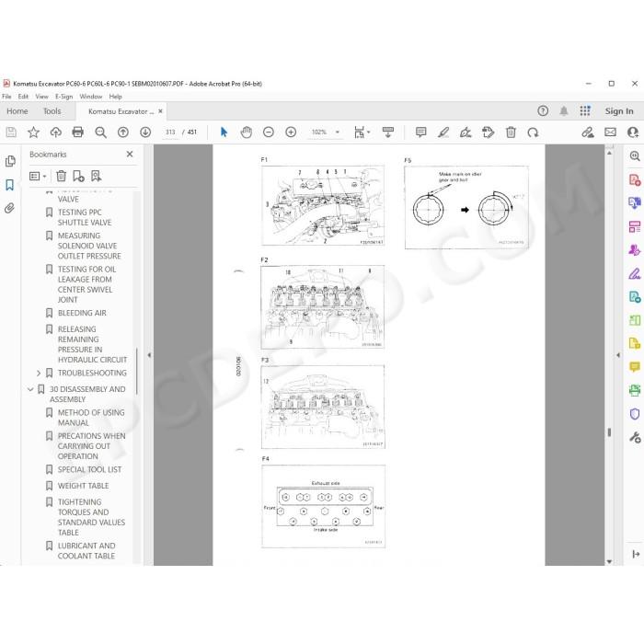Viewport: 644px width, 644px height.
Task: Go to next page arrow icon
Action: [x=145, y=132]
